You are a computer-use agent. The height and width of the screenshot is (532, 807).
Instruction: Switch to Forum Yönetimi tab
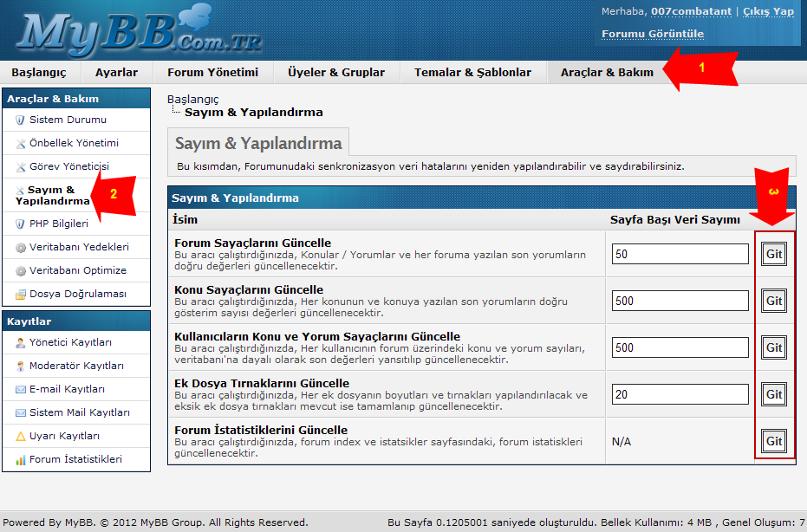coord(213,73)
